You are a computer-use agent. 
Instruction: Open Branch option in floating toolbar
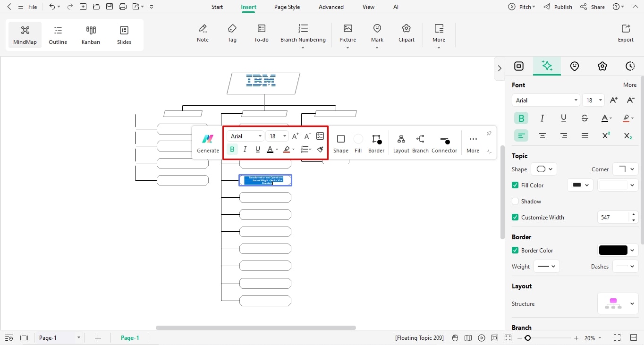click(420, 143)
